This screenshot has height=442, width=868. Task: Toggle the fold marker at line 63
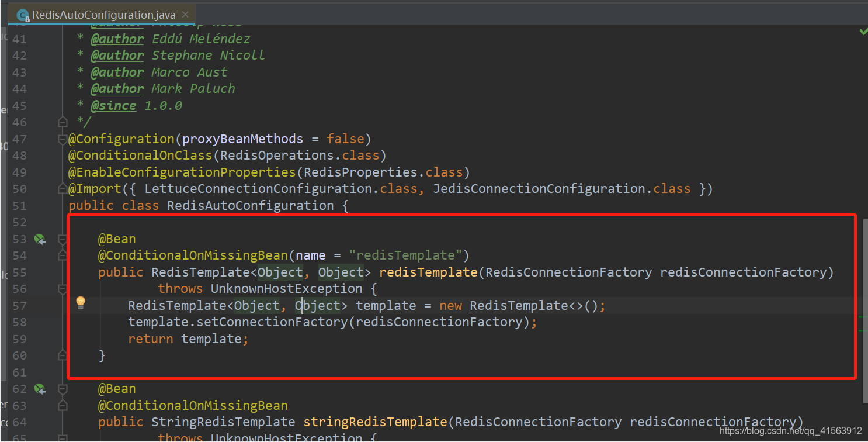(x=63, y=405)
